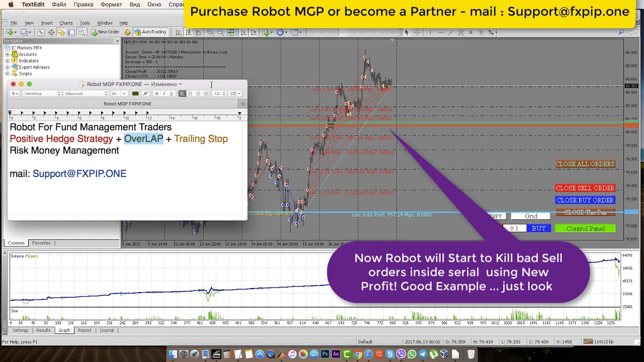The image size is (644, 362).
Task: Expand the Expert Advisors tree node
Action: [x=8, y=67]
